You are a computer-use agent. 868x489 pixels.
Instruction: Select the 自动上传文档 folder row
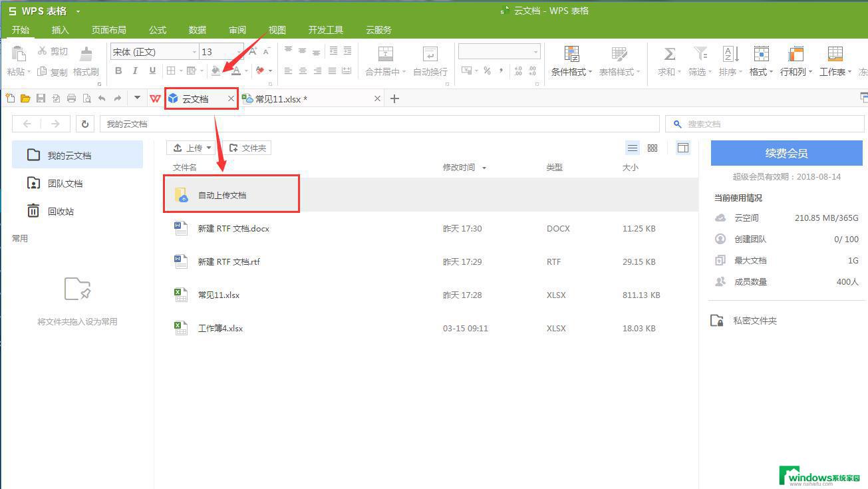pyautogui.click(x=431, y=195)
